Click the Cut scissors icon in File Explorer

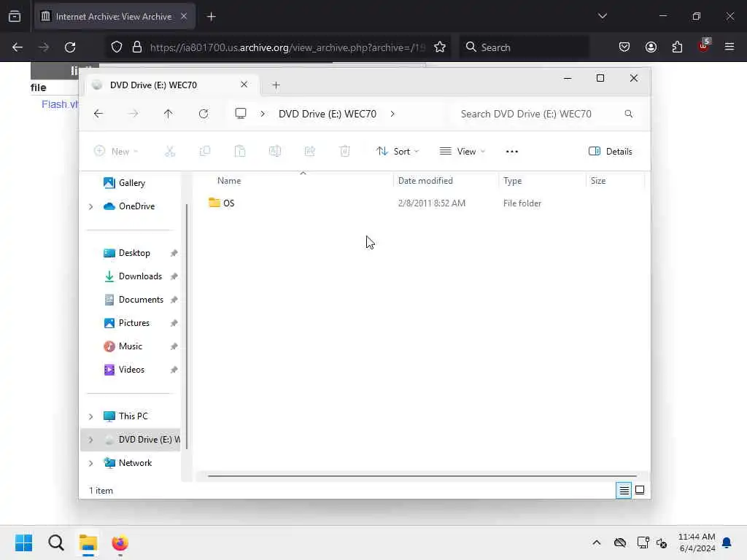click(x=169, y=152)
